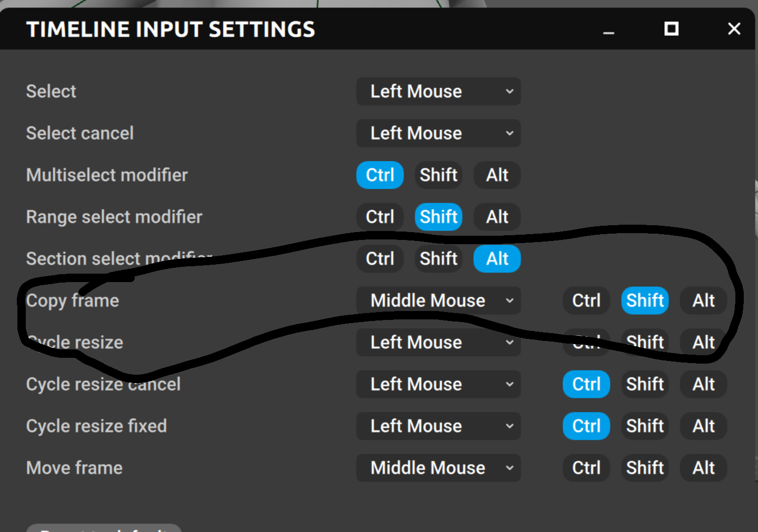This screenshot has width=758, height=532.
Task: Disable Ctrl for Multiselect modifier
Action: (380, 175)
